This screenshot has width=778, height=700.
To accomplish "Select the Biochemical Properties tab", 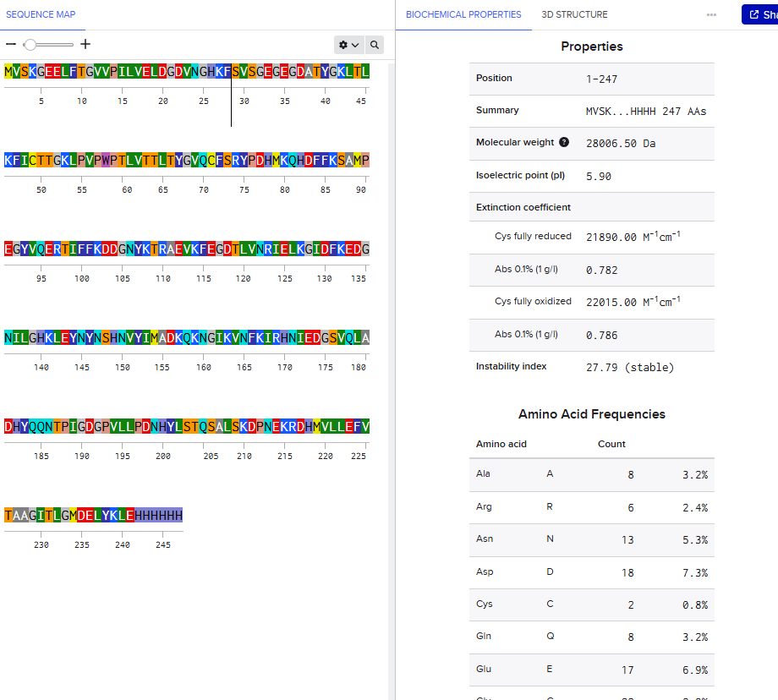I will [463, 15].
